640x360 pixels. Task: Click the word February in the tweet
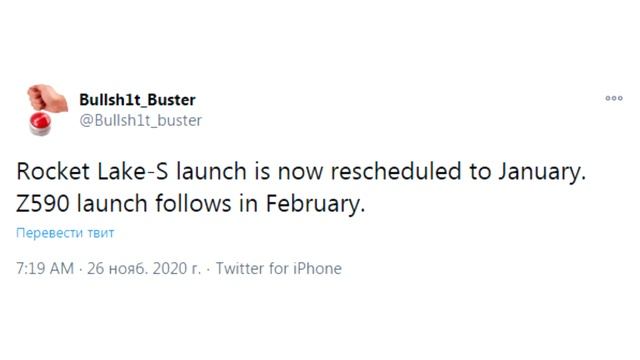(x=315, y=204)
